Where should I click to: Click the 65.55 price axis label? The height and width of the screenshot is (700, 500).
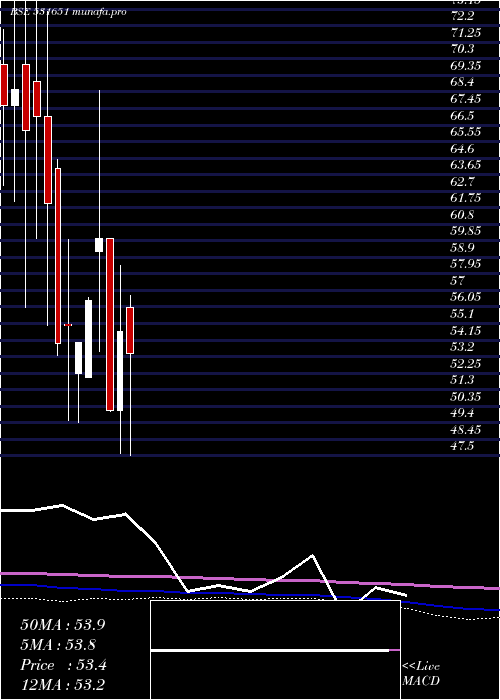click(466, 132)
